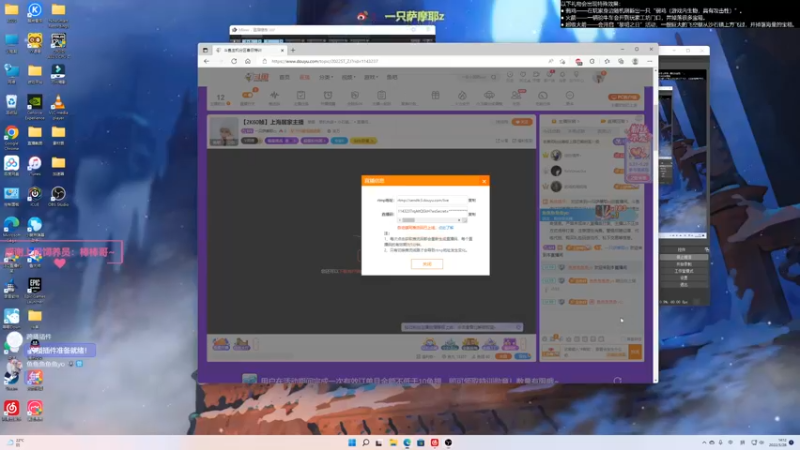Expand the 视频 dropdown in Douyu nav
The width and height of the screenshot is (800, 450).
tap(348, 78)
